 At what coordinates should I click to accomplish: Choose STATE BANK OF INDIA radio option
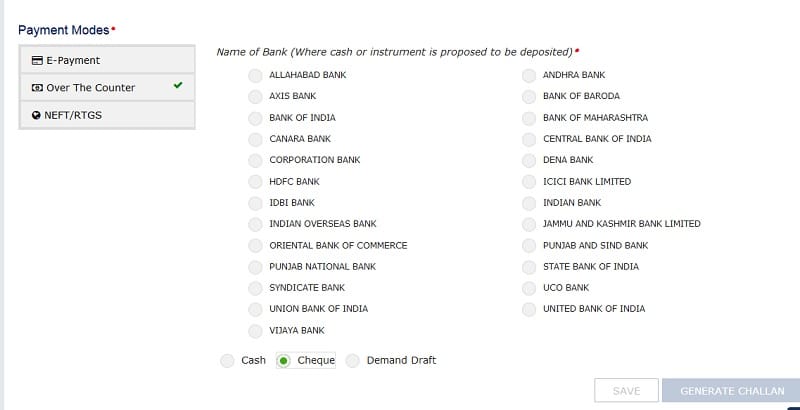[x=529, y=267]
